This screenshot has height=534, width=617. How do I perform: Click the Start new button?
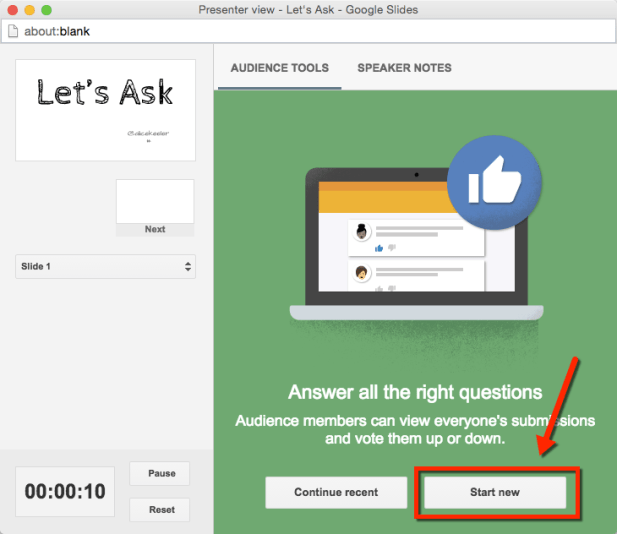click(495, 492)
